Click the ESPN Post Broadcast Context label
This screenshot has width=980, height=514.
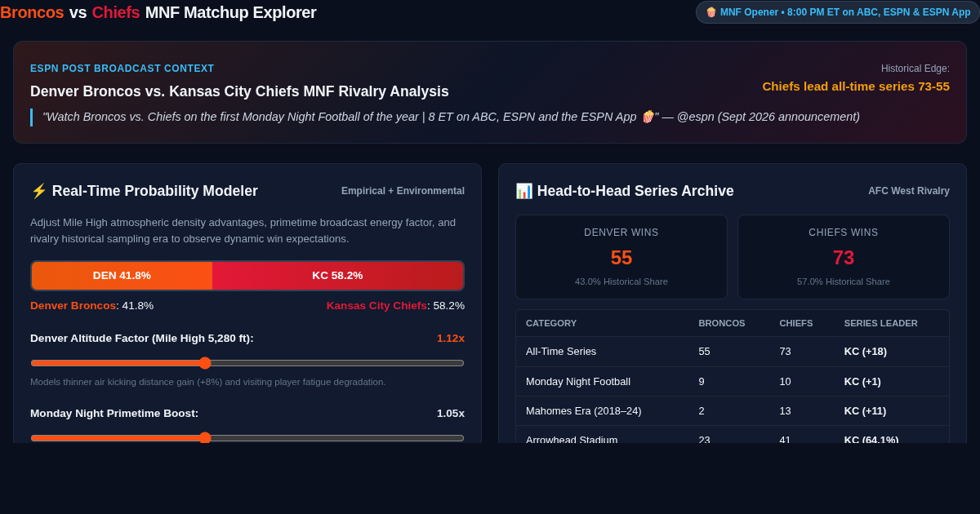(122, 69)
